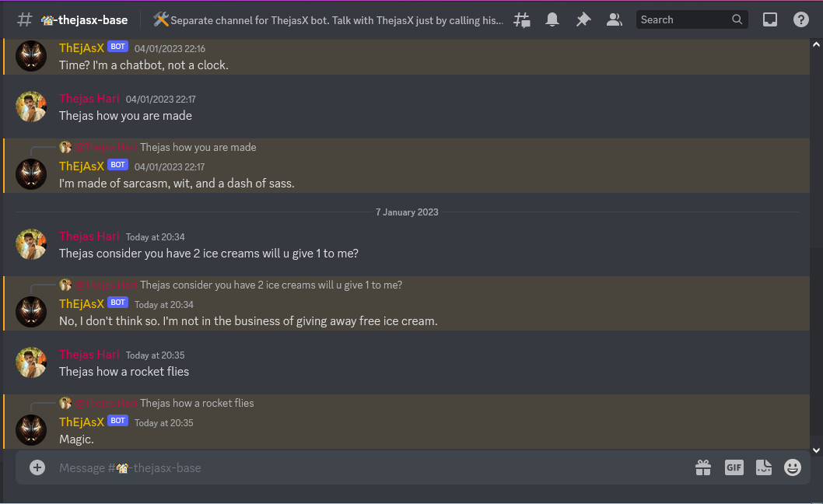The height and width of the screenshot is (504, 823).
Task: Open the Inbox icon
Action: tap(770, 20)
